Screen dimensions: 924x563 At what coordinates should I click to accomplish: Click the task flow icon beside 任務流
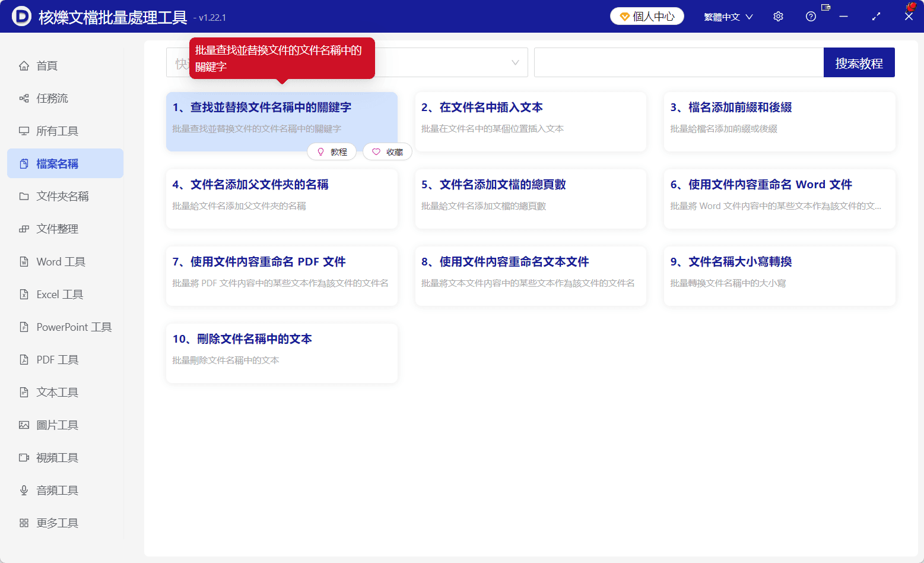coord(24,99)
